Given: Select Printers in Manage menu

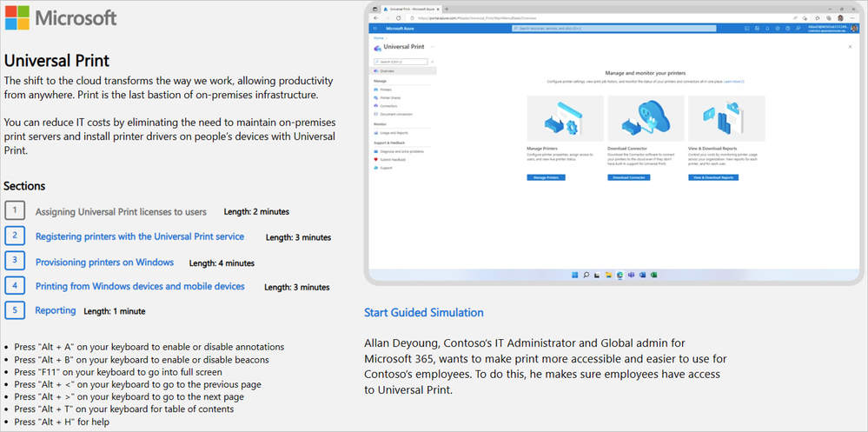Looking at the screenshot, I should coord(383,90).
